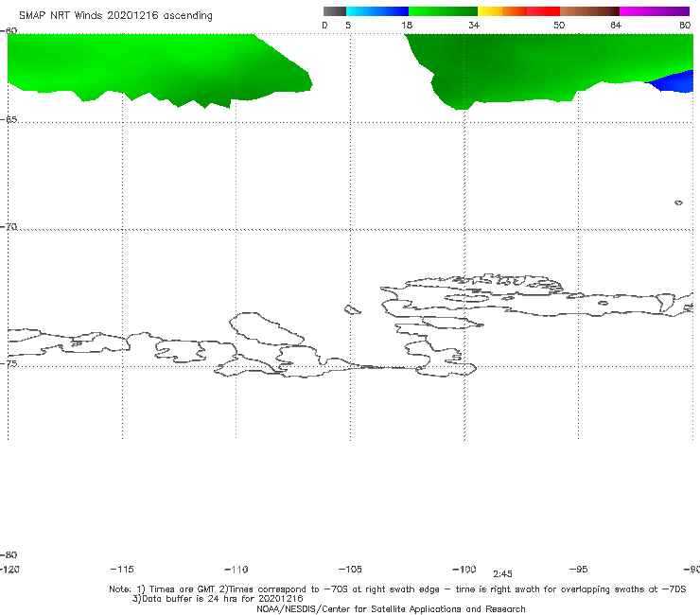This screenshot has width=700, height=615.
Task: Select the gray segment of the color bar
Action: point(335,11)
